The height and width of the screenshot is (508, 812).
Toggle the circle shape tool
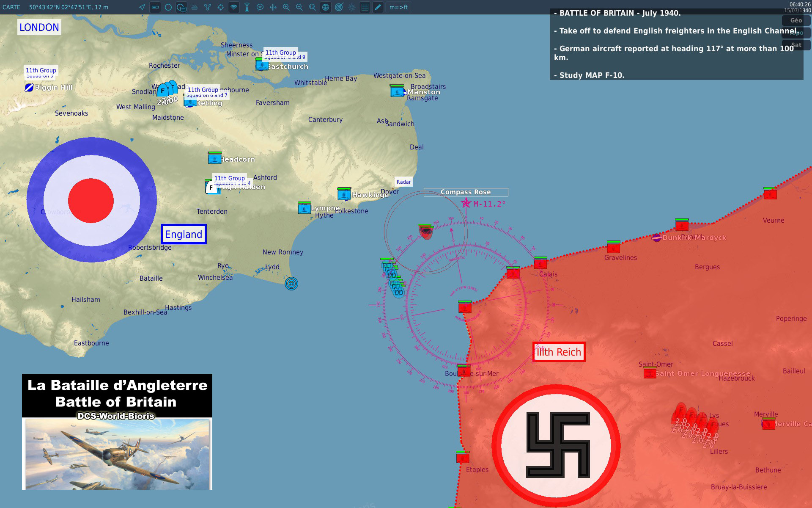tap(168, 7)
